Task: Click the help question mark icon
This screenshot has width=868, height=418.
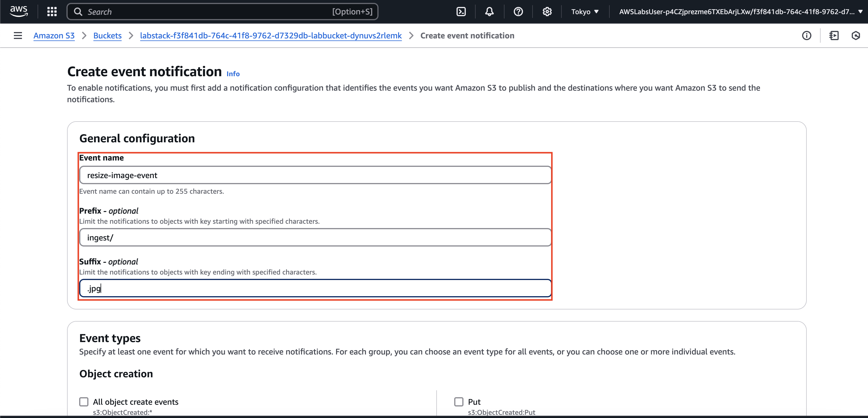Action: click(518, 12)
